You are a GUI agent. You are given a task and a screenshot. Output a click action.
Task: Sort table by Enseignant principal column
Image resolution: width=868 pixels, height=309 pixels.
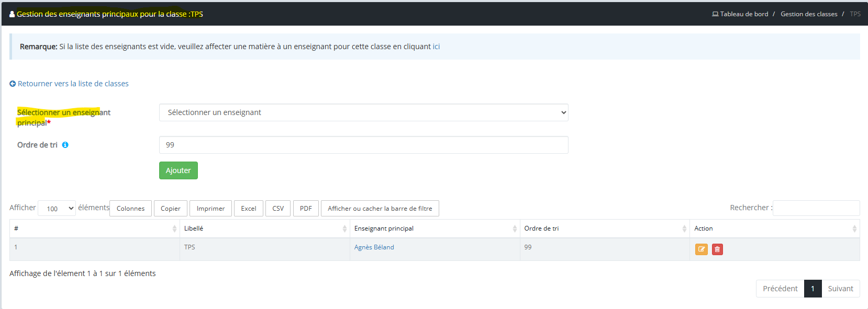[515, 228]
